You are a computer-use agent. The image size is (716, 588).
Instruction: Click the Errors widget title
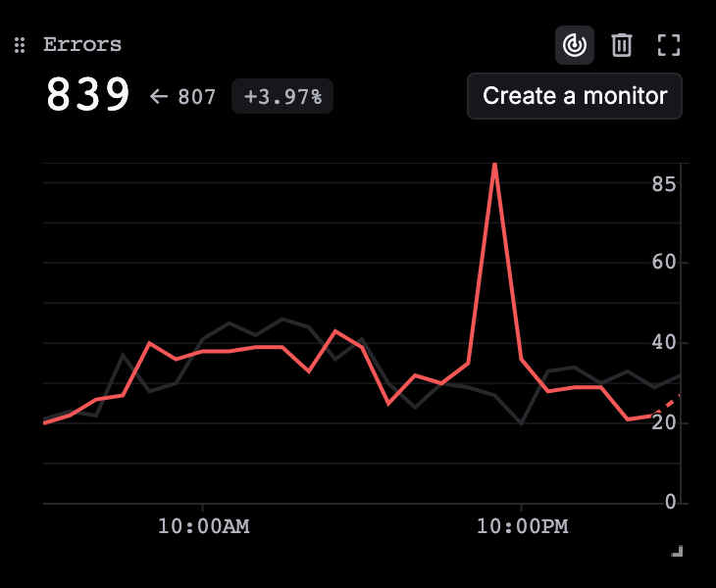click(82, 45)
